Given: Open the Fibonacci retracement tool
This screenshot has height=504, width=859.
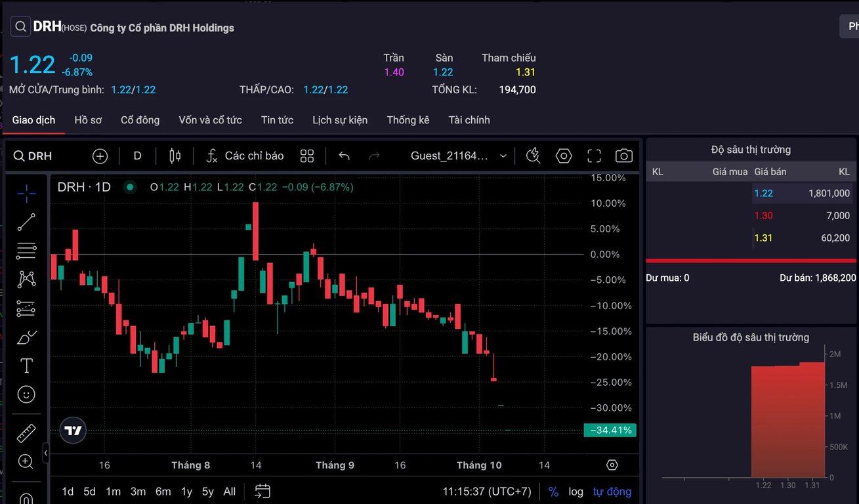Looking at the screenshot, I should (26, 251).
